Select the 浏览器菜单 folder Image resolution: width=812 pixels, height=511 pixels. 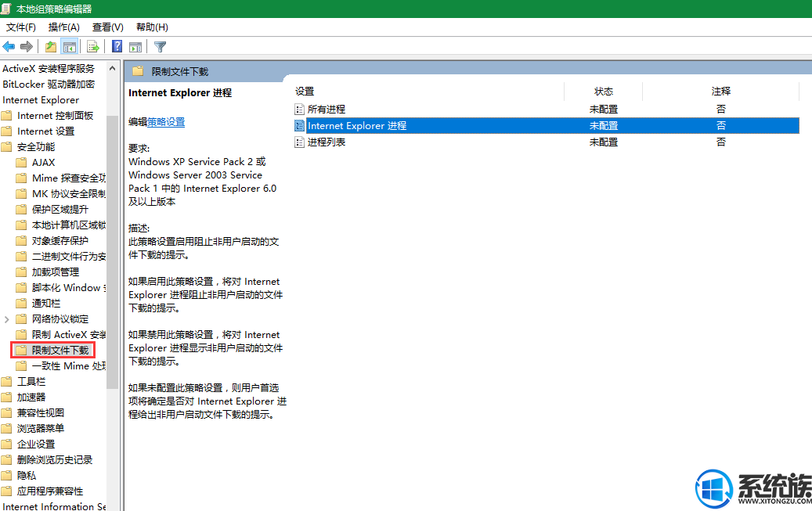pyautogui.click(x=33, y=428)
